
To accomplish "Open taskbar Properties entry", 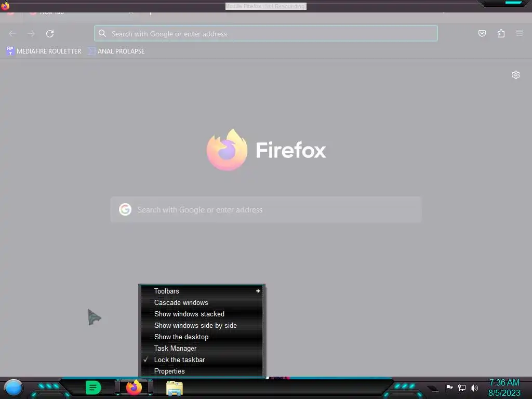I will click(x=202, y=371).
